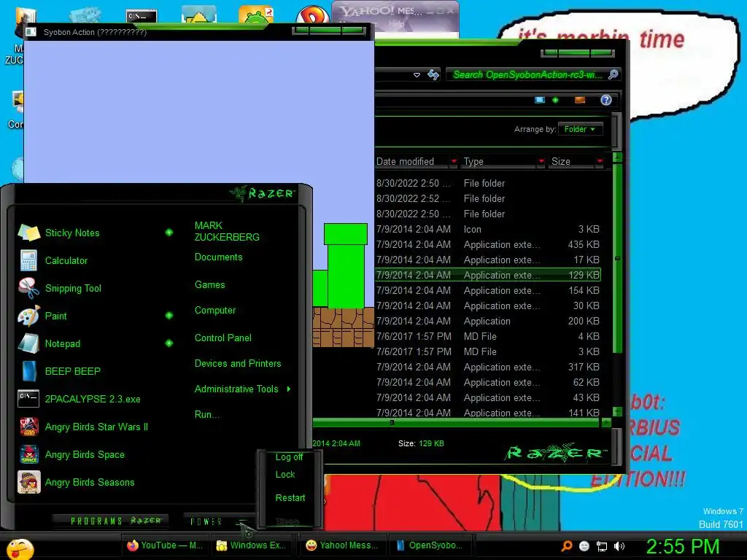
Task: Click the Explorer search input field
Action: (x=527, y=75)
